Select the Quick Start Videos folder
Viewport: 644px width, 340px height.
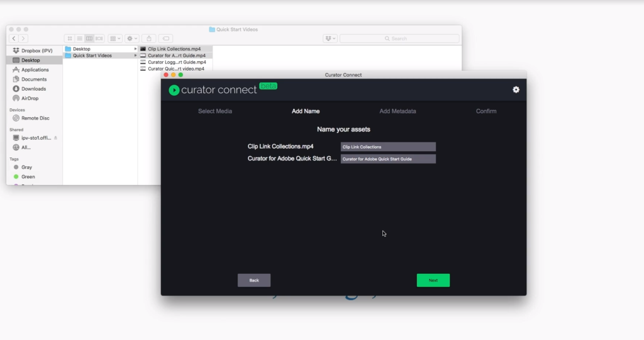click(x=101, y=55)
